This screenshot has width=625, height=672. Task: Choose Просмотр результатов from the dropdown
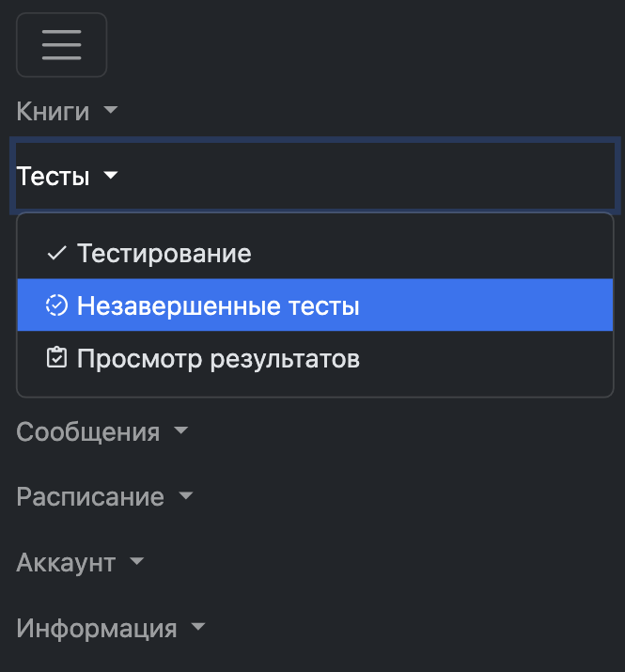[x=218, y=358]
